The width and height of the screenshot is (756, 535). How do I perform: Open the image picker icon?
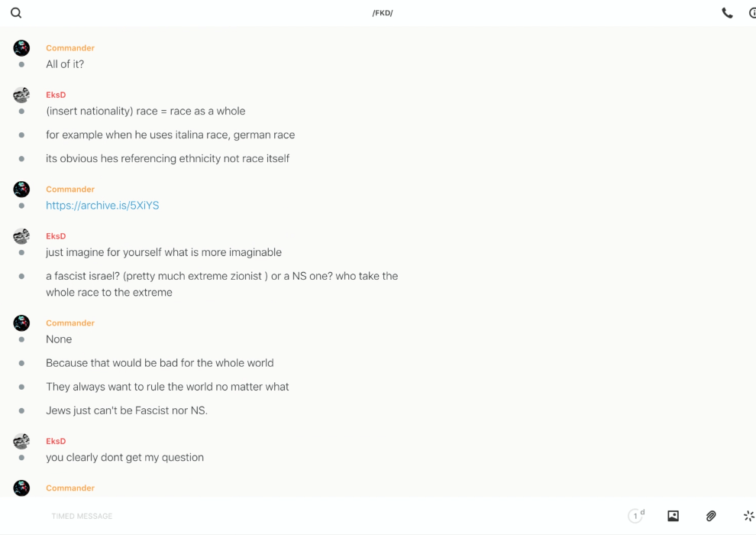[x=673, y=516]
